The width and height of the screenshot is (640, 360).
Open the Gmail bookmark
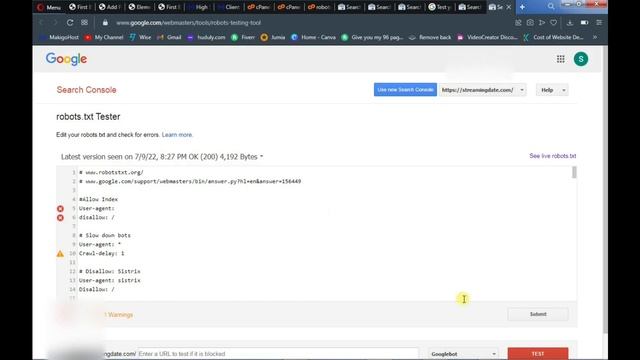tap(169, 37)
